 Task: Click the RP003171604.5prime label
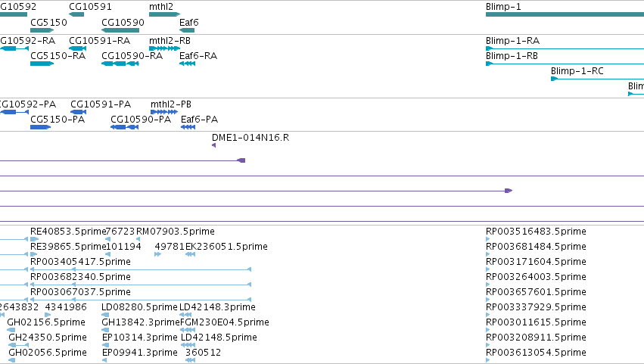(536, 262)
